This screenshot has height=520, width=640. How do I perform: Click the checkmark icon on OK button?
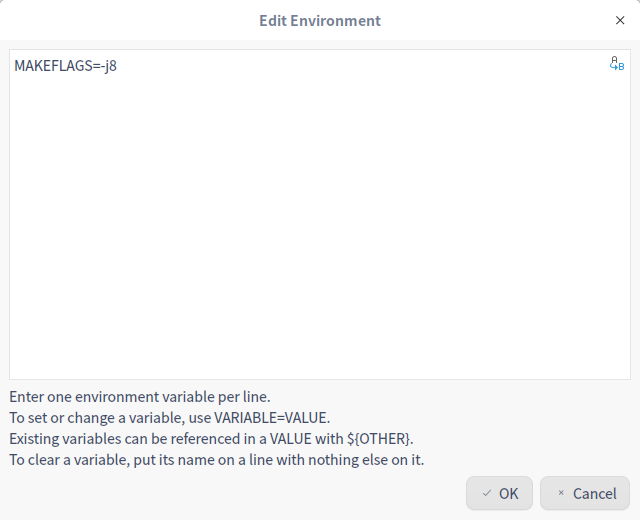pyautogui.click(x=486, y=493)
